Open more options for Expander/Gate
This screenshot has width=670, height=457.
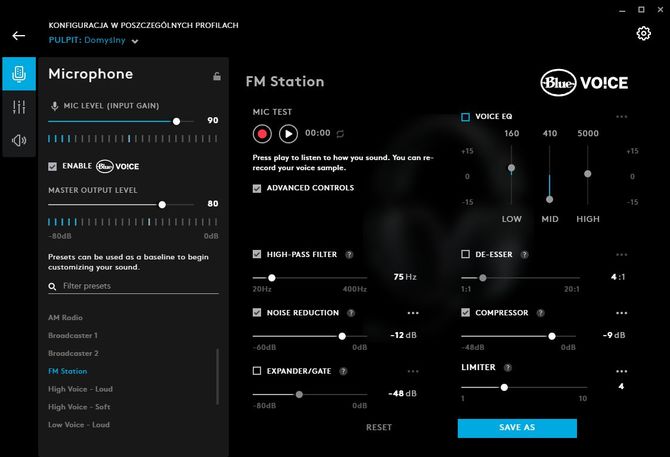[413, 371]
